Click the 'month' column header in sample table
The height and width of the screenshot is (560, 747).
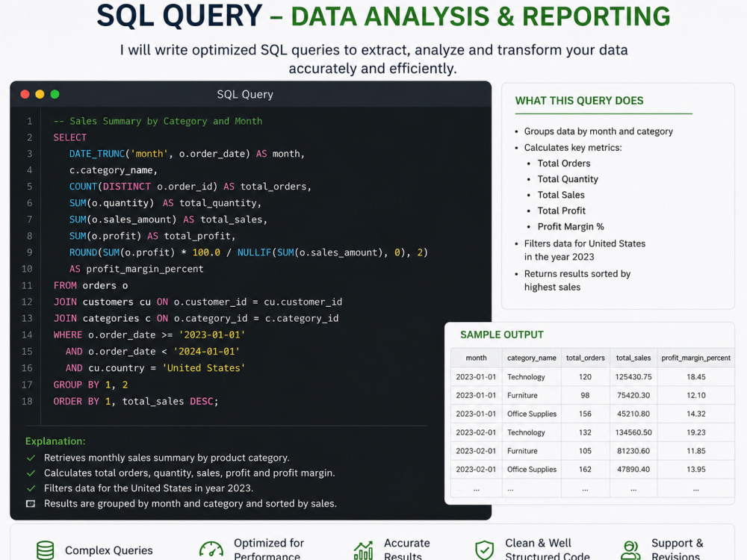click(x=476, y=358)
